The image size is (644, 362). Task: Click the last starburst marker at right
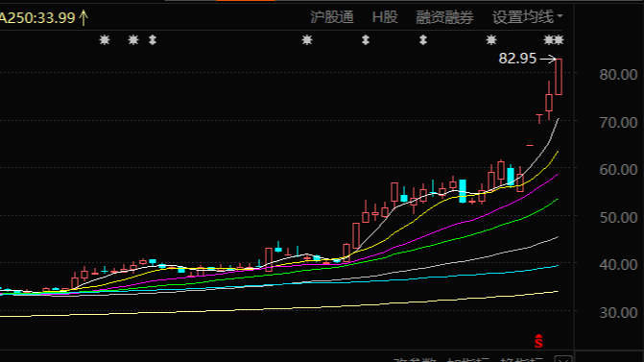(559, 40)
